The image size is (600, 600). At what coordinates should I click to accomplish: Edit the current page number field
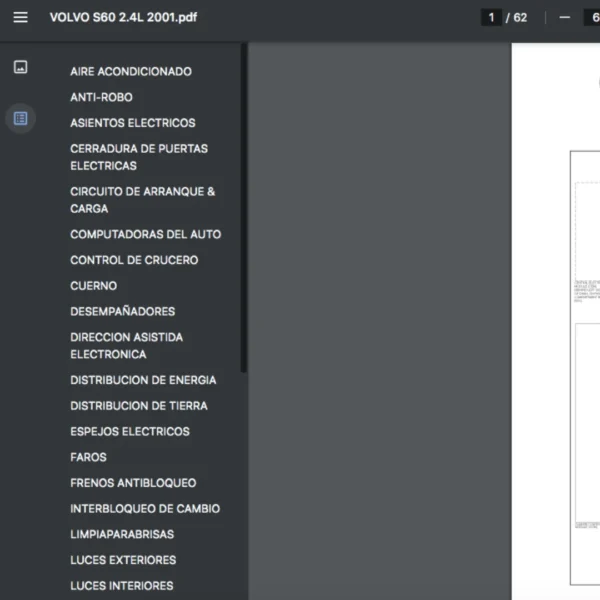(x=491, y=17)
